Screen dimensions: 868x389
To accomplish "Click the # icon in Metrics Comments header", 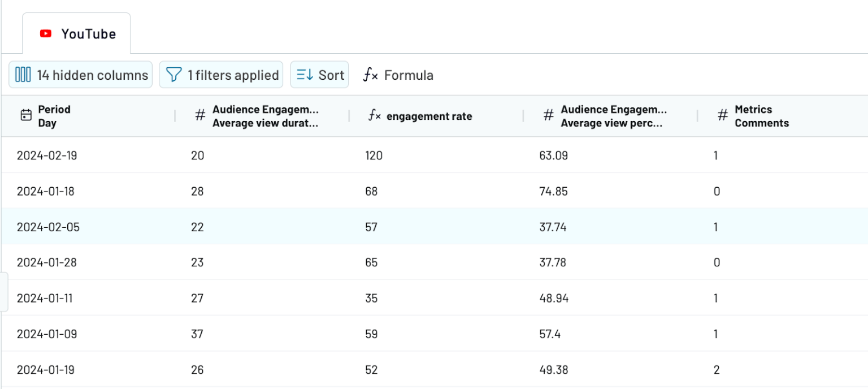I will pos(723,115).
